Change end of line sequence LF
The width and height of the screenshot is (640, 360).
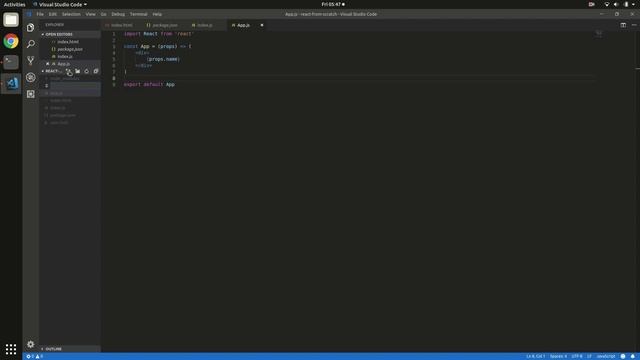click(x=589, y=356)
